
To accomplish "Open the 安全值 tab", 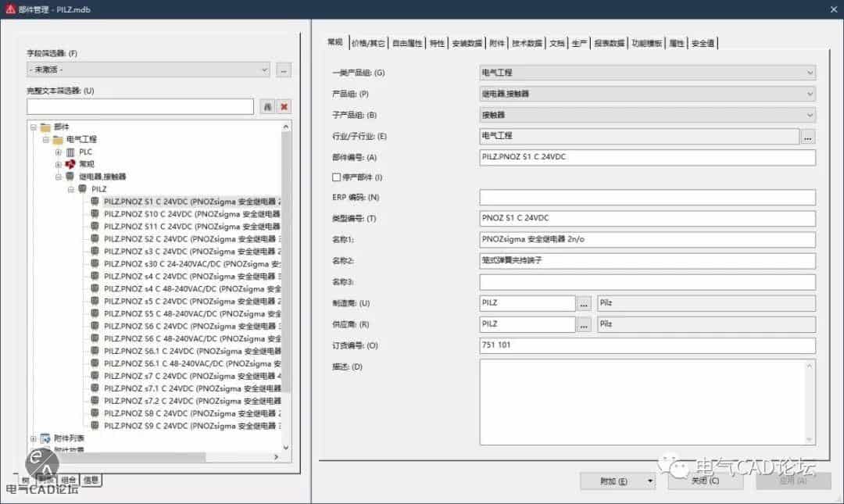I will click(703, 43).
